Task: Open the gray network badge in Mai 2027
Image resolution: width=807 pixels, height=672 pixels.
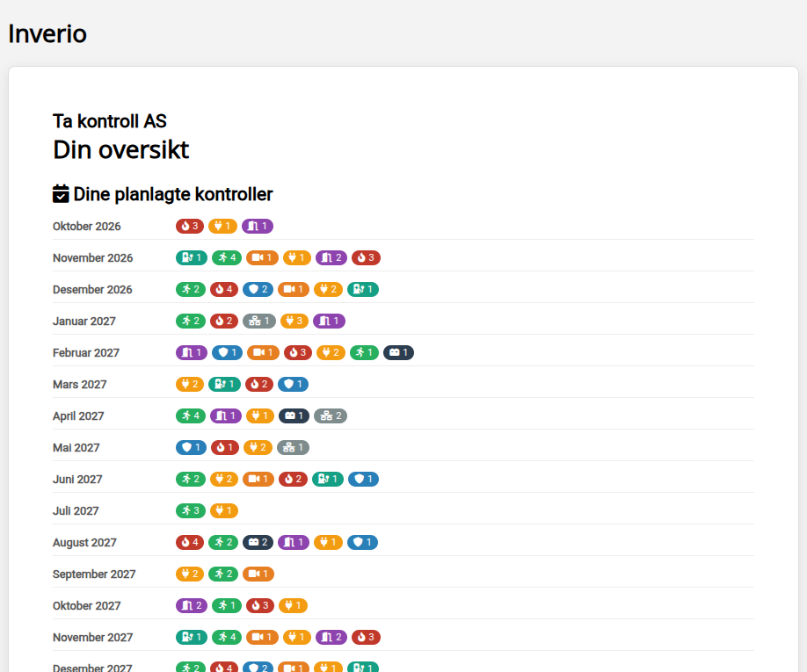Action: point(293,448)
